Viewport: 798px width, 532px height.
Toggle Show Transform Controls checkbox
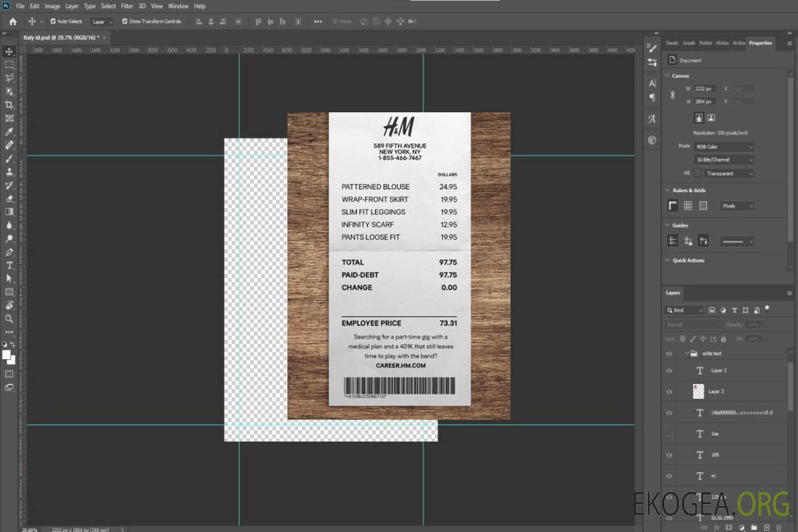point(125,21)
